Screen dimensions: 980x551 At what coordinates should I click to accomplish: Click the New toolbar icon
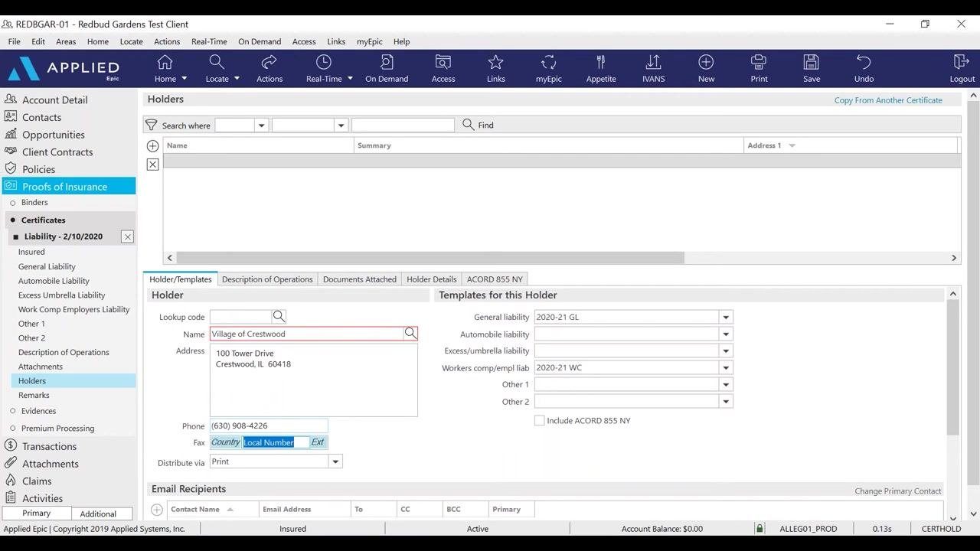(706, 68)
